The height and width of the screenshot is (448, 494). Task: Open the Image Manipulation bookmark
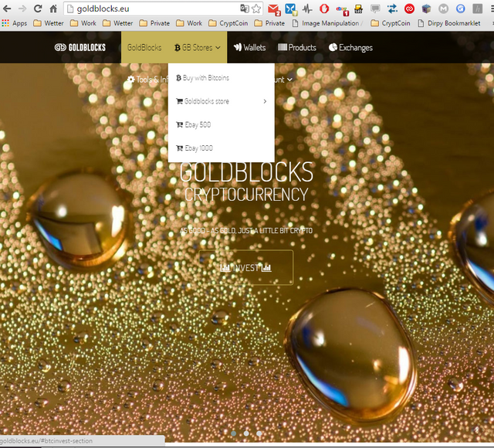[x=326, y=23]
